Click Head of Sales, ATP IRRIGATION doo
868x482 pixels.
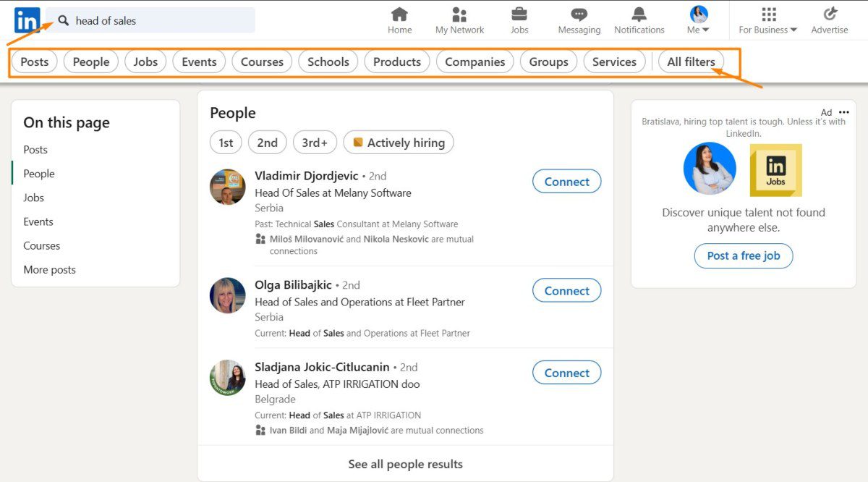click(x=337, y=384)
